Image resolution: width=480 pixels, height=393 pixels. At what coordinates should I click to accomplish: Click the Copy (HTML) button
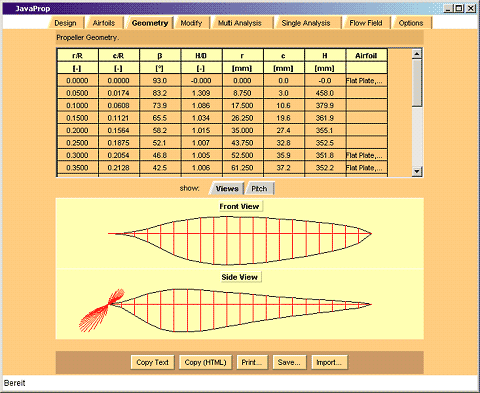(205, 362)
